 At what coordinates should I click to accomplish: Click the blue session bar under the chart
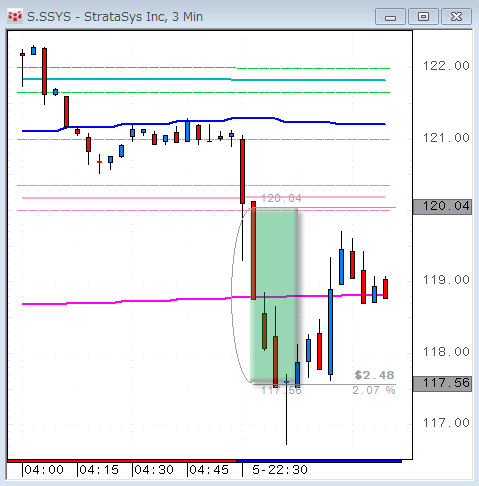point(319,461)
